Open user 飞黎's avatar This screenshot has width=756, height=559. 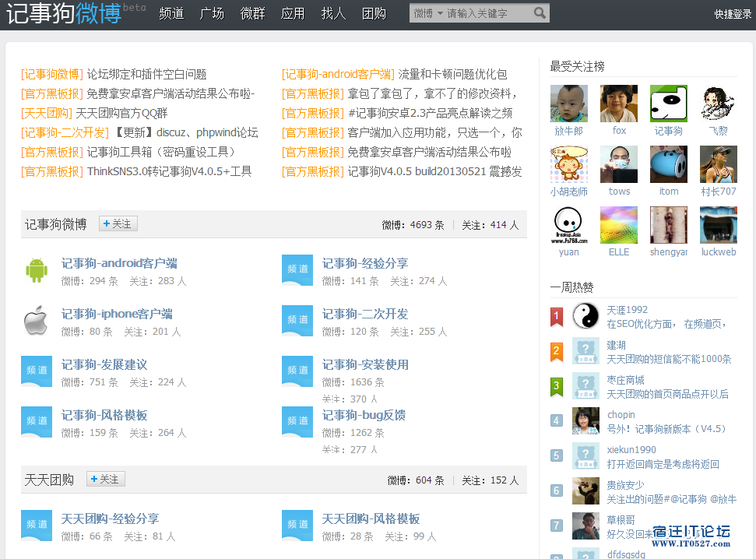click(x=719, y=104)
